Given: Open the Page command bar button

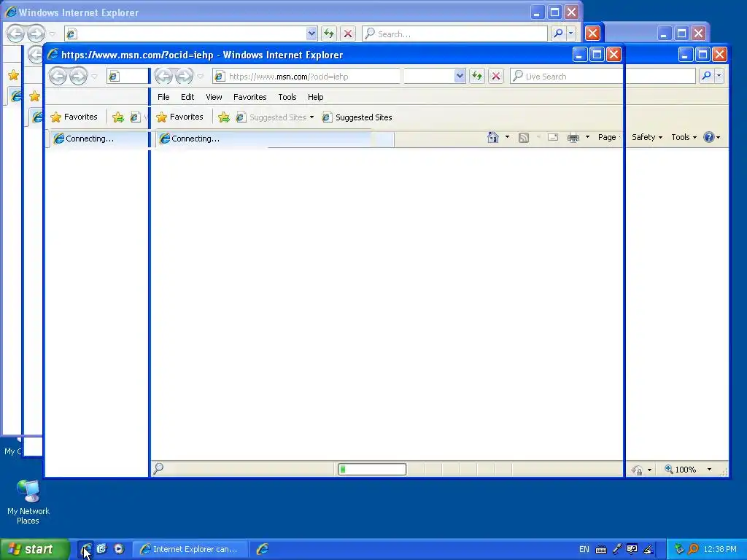Looking at the screenshot, I should (608, 137).
